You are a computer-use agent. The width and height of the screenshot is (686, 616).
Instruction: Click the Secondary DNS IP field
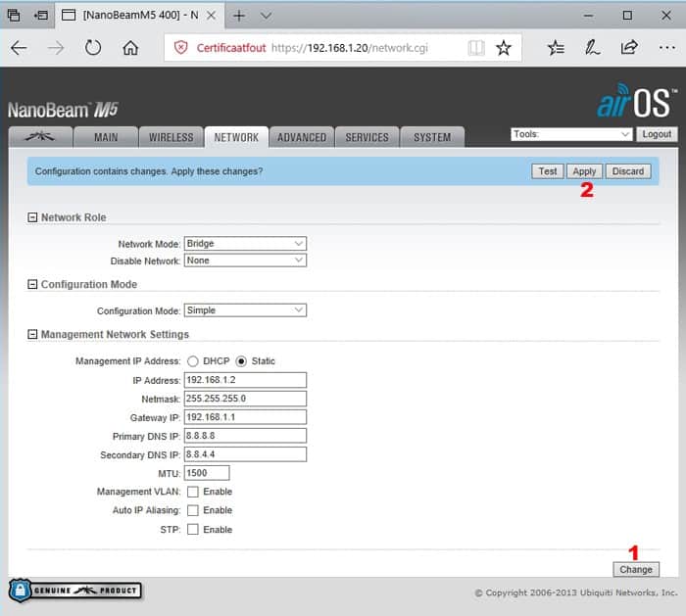(x=245, y=454)
